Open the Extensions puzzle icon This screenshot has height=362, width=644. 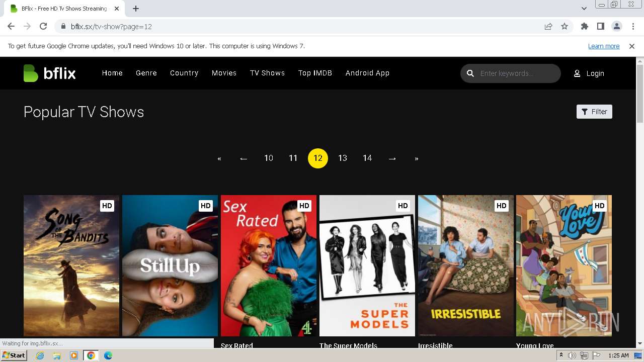(585, 27)
